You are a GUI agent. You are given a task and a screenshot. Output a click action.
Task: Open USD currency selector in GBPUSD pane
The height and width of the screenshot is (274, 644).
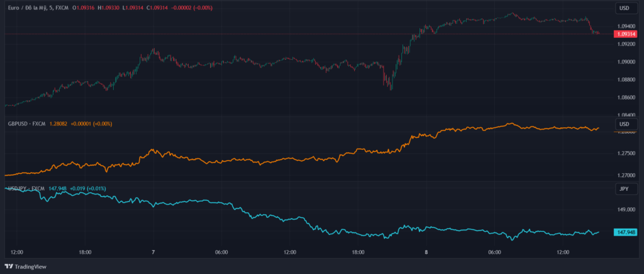(x=624, y=124)
